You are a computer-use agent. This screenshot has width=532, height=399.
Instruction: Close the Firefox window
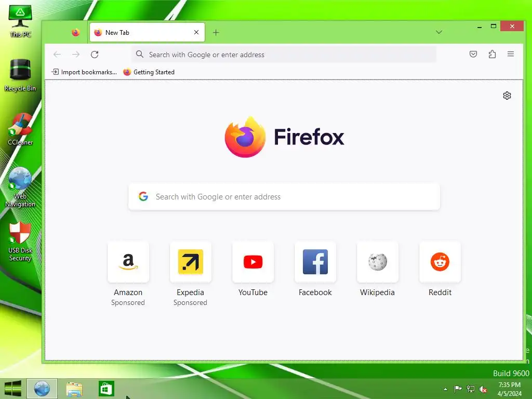coord(512,26)
